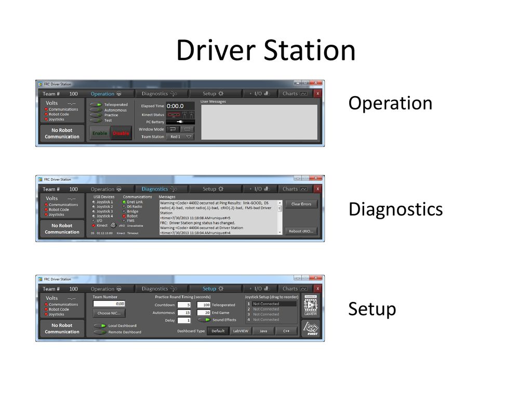Click red Robot indicator under Communications in Diagnostics
Image resolution: width=532 pixels, height=399 pixels.
(124, 216)
